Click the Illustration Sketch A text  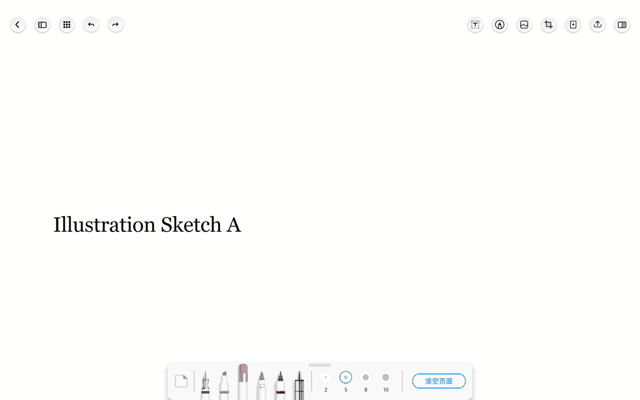(x=147, y=225)
